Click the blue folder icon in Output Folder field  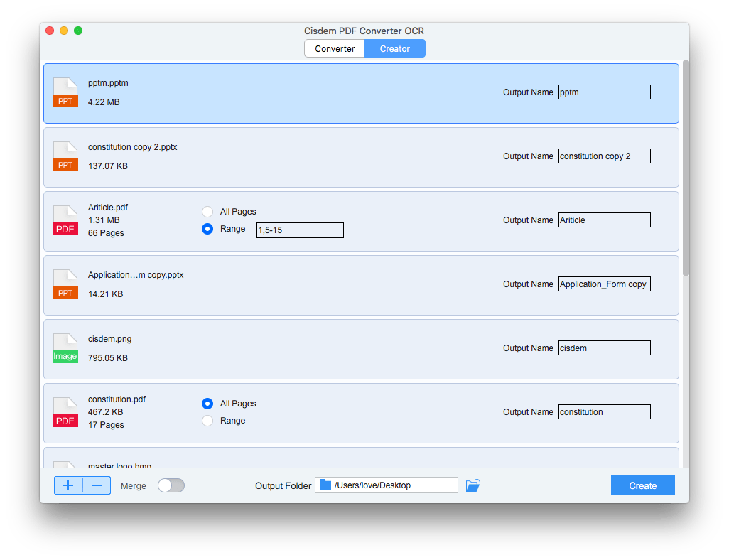click(x=325, y=485)
